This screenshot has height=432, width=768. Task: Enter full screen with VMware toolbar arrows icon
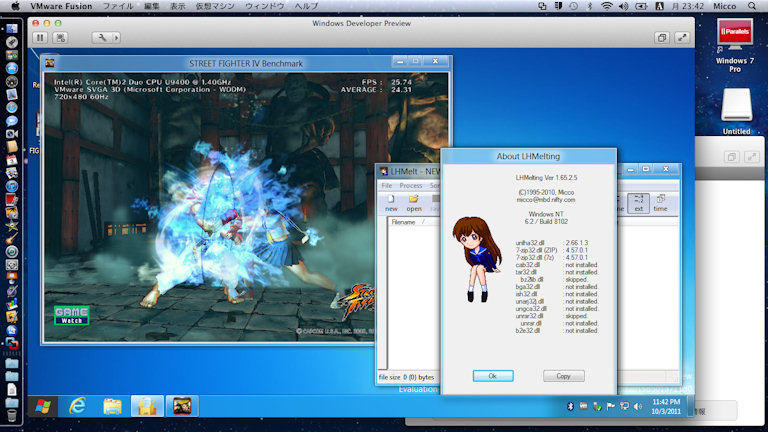(682, 38)
